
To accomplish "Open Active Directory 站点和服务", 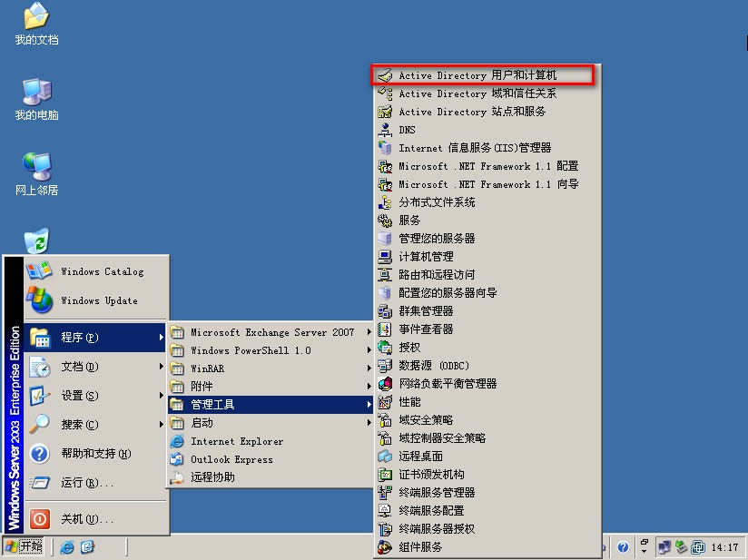I will (487, 112).
